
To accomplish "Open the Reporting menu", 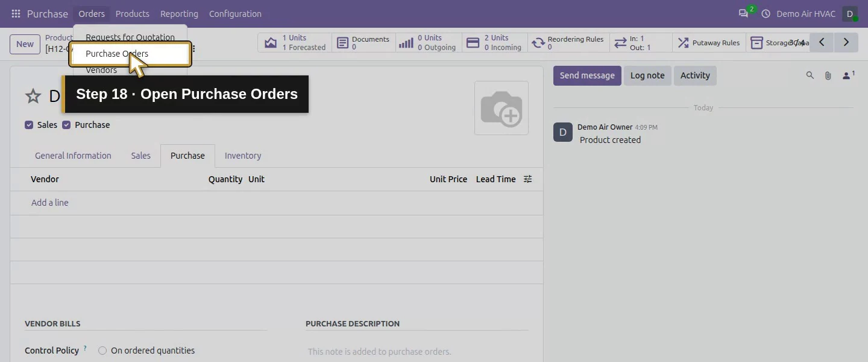I will click(179, 14).
